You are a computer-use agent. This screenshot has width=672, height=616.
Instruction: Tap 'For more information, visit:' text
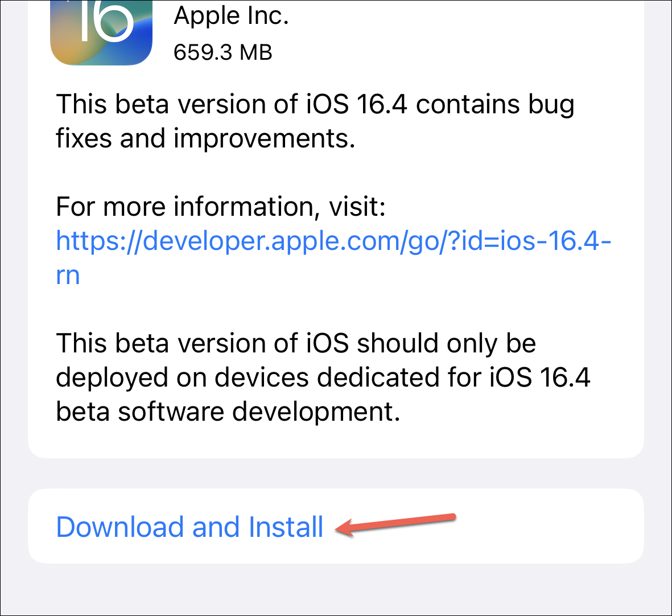click(x=221, y=207)
